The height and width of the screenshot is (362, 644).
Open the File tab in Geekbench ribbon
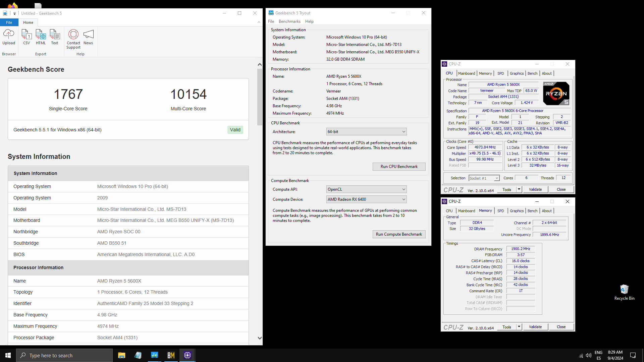[x=9, y=22]
